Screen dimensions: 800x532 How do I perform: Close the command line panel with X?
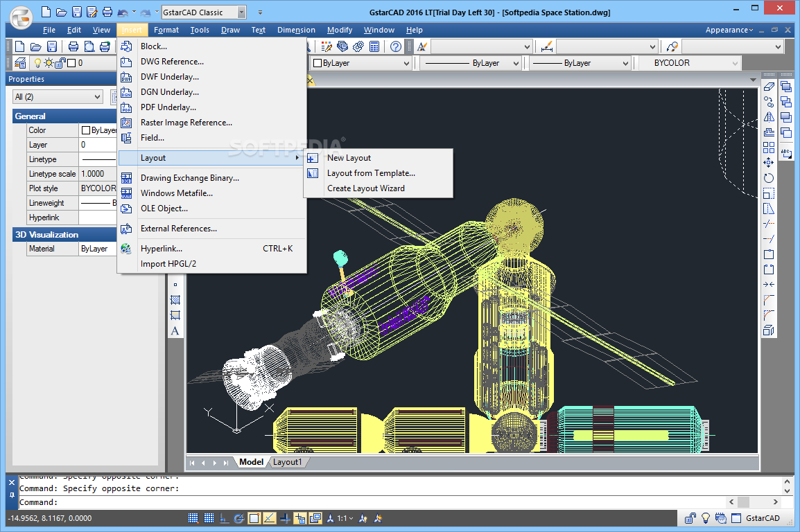point(12,483)
